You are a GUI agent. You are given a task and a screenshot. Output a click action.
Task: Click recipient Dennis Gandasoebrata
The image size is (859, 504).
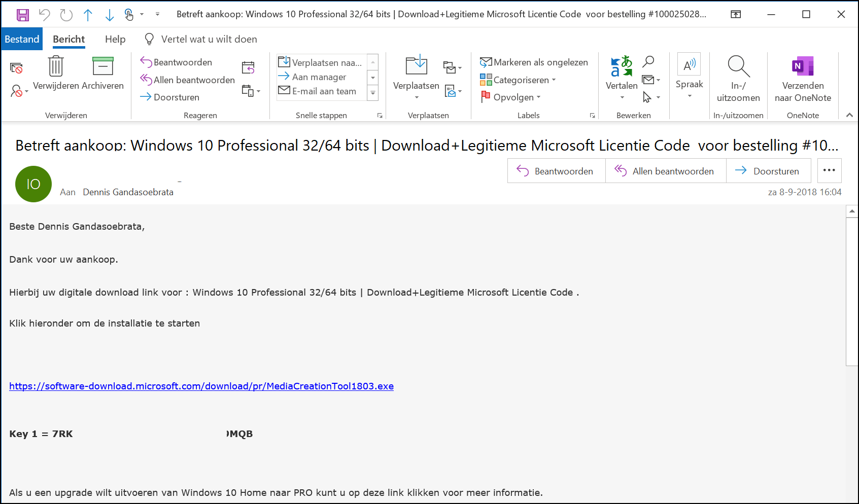(128, 192)
